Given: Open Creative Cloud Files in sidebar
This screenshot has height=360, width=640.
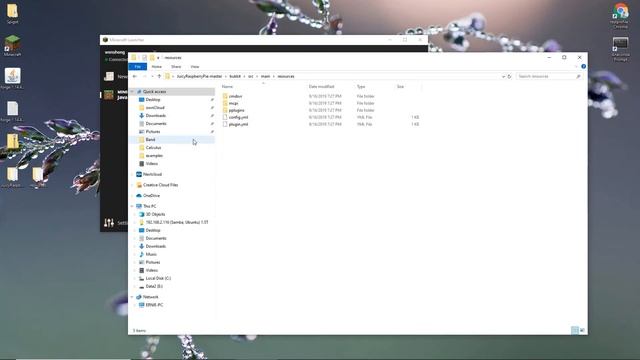Looking at the screenshot, I should click(160, 185).
